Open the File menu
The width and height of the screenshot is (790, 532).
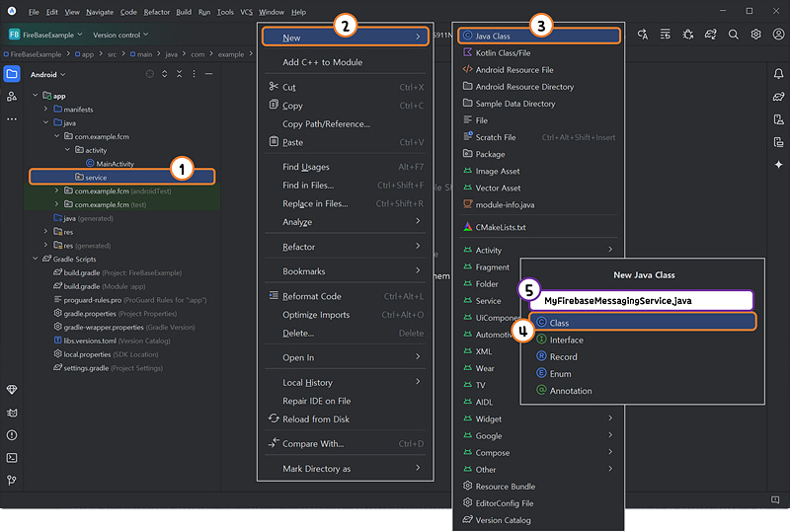[x=34, y=12]
